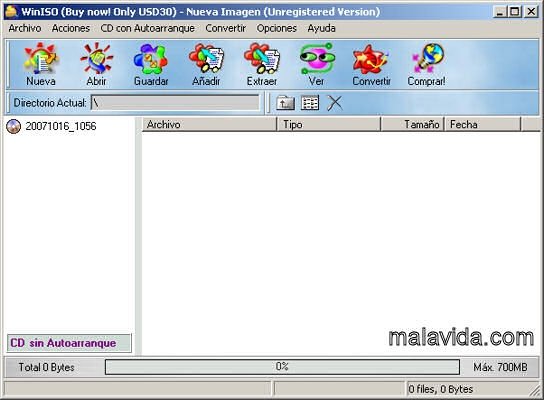Viewport: 544px width, 400px height.
Task: Launch the Convertir toolbar icon
Action: click(x=371, y=59)
